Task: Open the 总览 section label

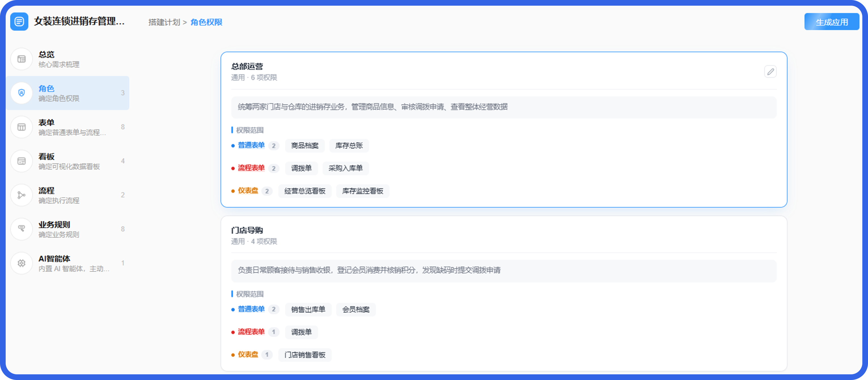Action: (x=46, y=54)
